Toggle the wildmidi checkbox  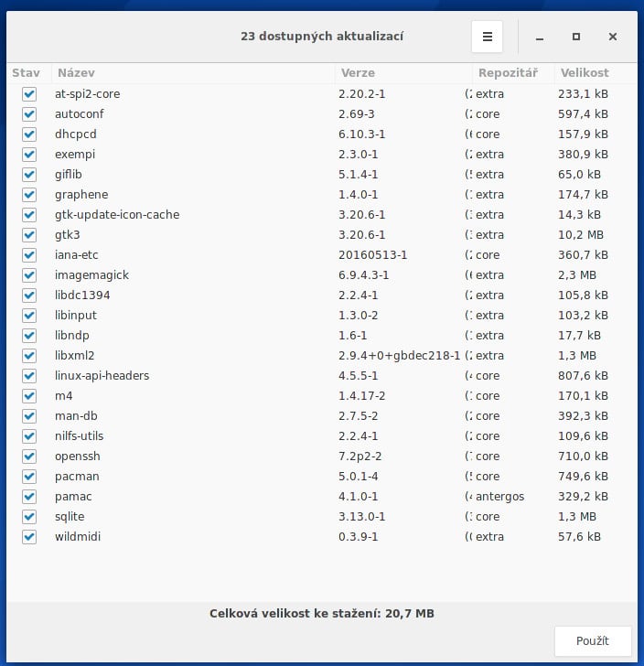click(29, 537)
